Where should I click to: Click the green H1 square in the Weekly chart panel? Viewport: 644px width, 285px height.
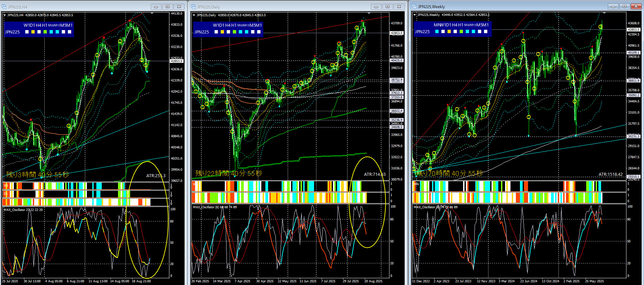click(461, 31)
